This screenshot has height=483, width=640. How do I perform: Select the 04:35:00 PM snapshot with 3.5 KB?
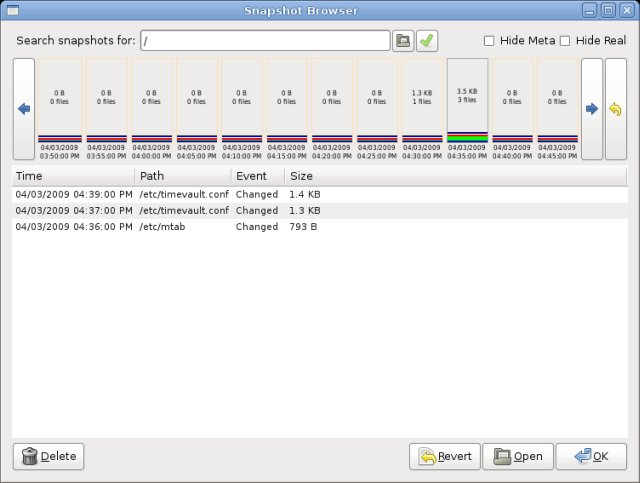[x=467, y=109]
